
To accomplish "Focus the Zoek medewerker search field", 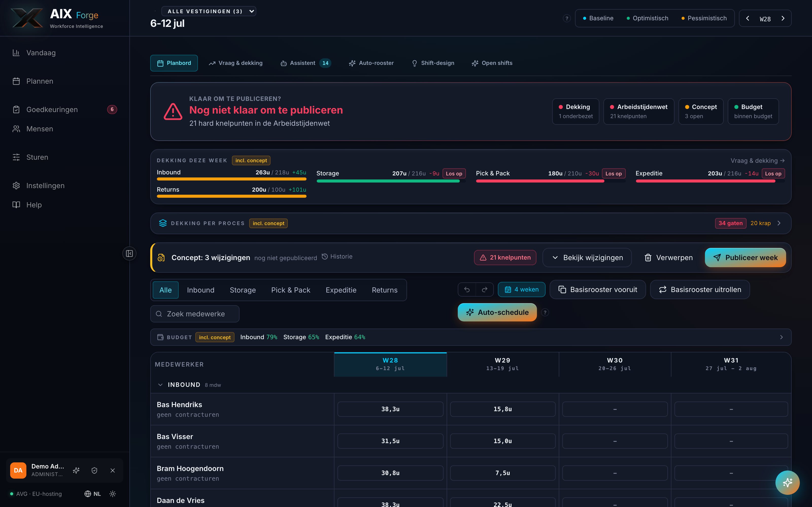I will point(195,314).
